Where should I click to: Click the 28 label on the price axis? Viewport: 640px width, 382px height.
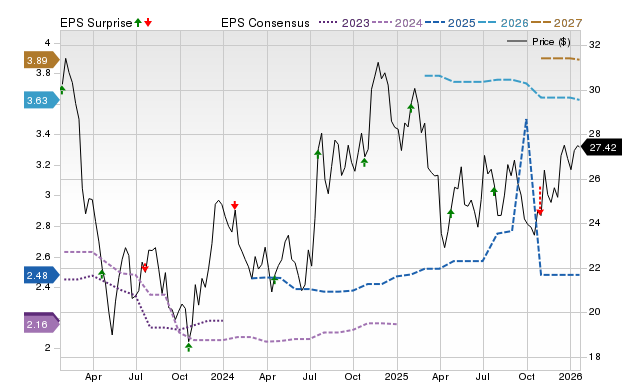click(595, 134)
